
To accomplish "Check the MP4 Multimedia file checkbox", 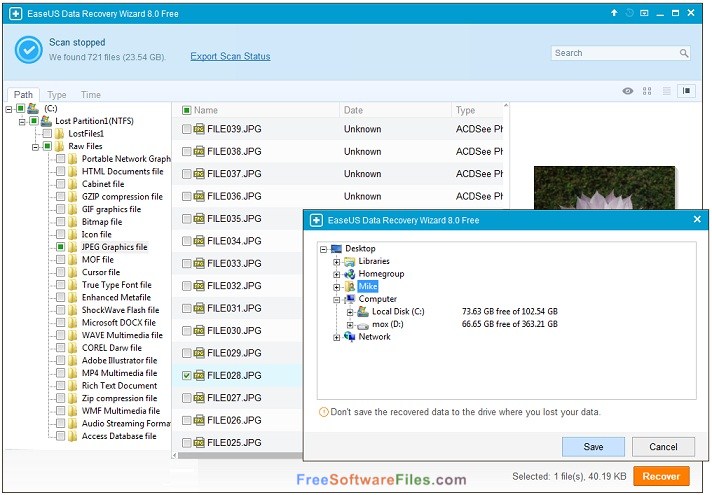I will coord(60,373).
